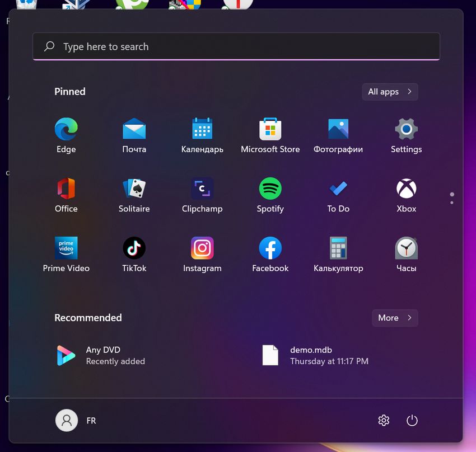Show More recommended items

(x=395, y=318)
